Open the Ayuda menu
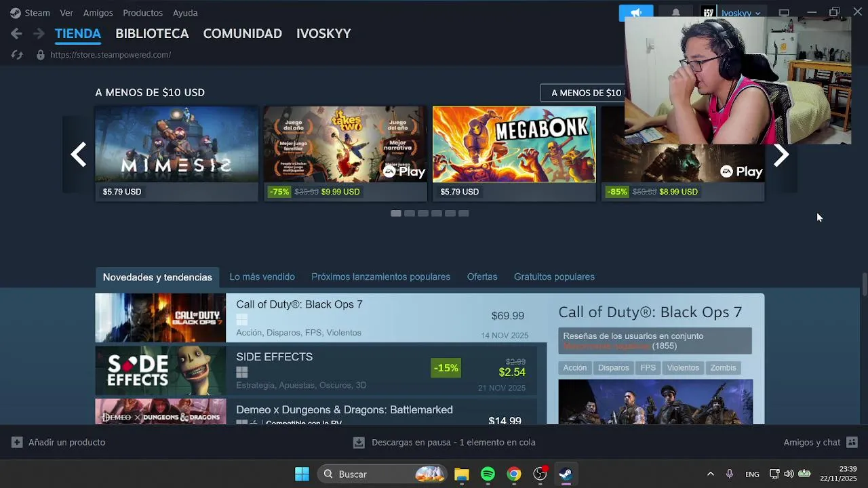Image resolution: width=868 pixels, height=488 pixels. tap(185, 13)
